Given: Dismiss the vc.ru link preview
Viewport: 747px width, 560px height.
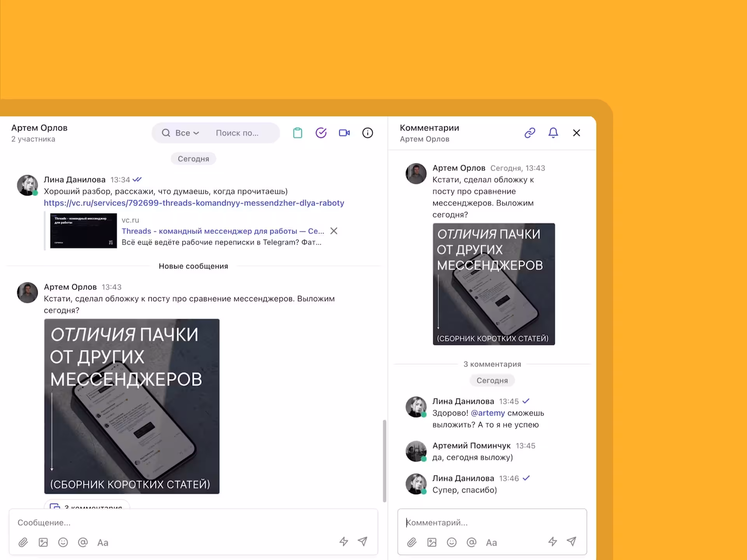Looking at the screenshot, I should coord(333,231).
